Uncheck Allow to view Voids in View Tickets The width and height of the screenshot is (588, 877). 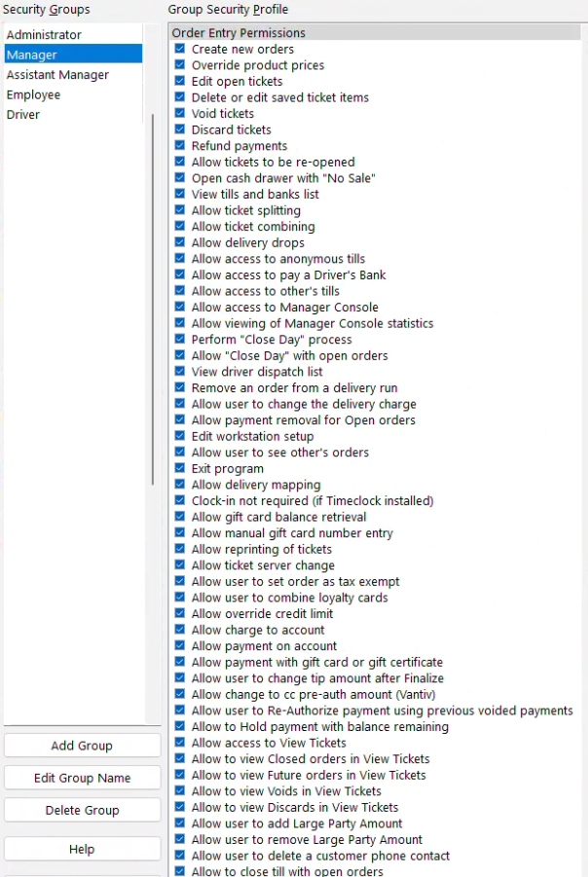click(x=179, y=791)
